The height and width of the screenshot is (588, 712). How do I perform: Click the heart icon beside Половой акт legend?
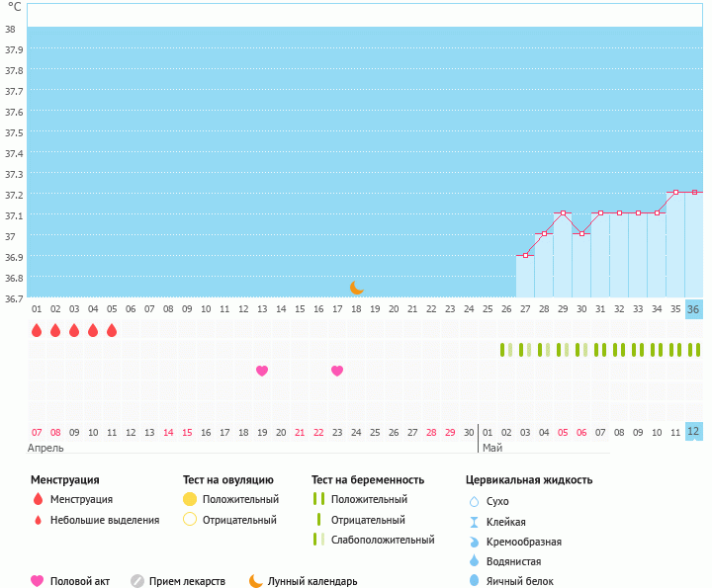(x=38, y=581)
